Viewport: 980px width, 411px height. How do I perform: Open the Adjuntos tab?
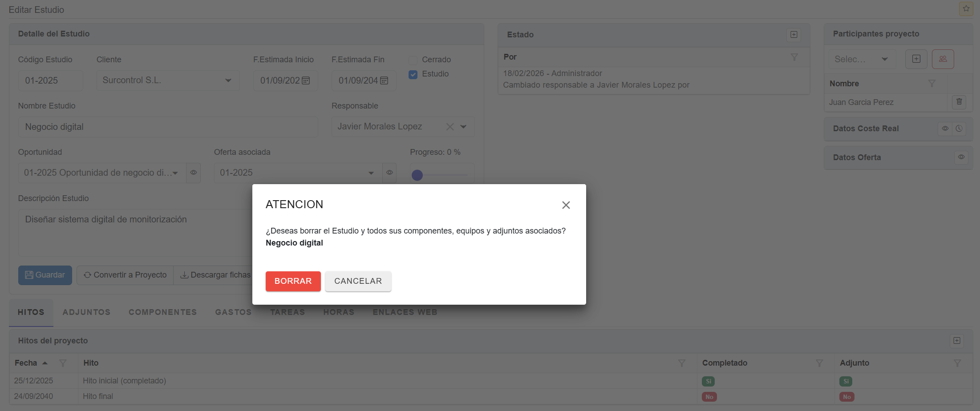(x=86, y=312)
